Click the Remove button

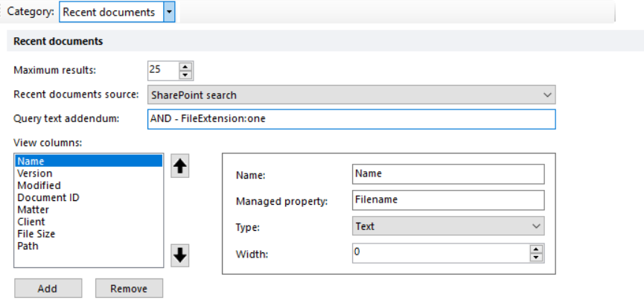129,288
